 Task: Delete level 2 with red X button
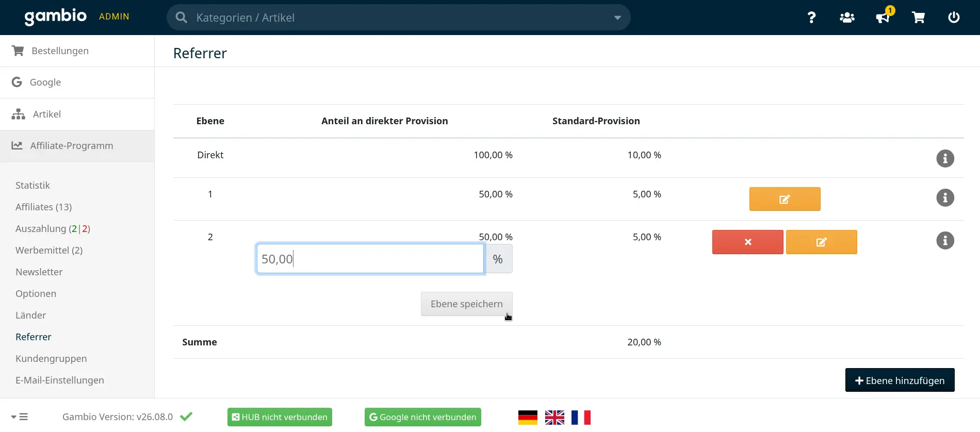tap(748, 242)
